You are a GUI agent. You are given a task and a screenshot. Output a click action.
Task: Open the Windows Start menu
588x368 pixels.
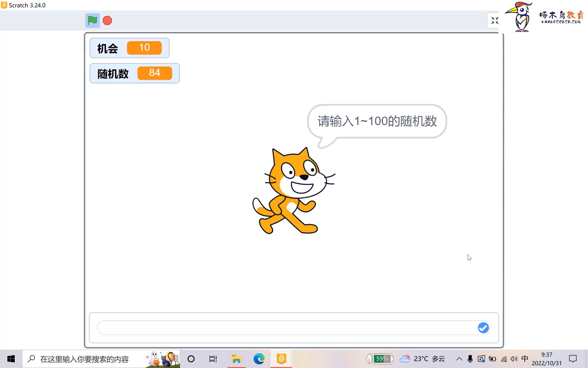point(11,359)
